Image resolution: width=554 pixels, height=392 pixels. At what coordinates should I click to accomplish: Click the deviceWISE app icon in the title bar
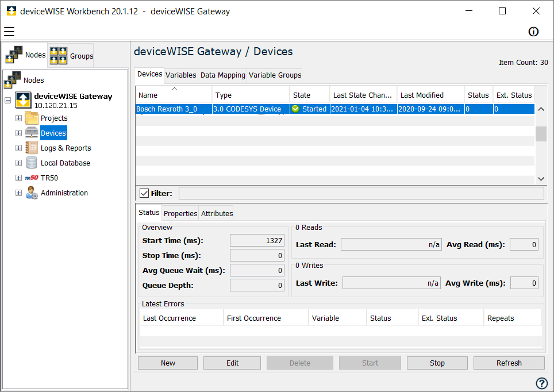coord(11,11)
